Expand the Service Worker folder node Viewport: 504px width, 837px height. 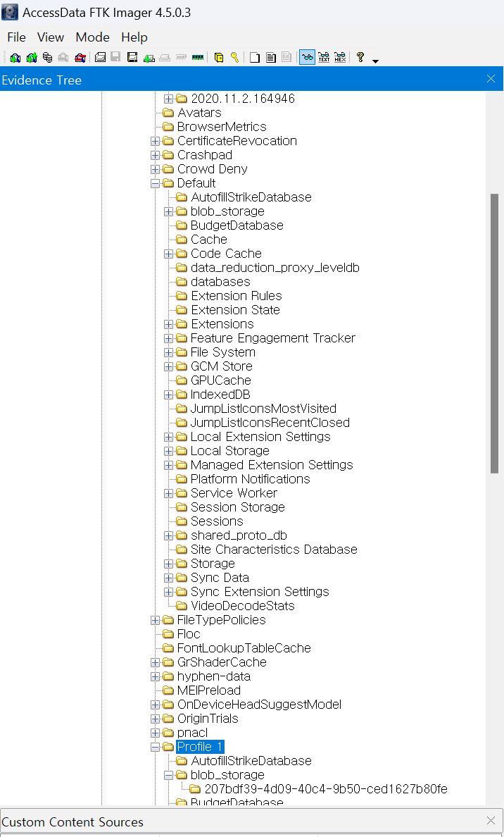(x=168, y=493)
